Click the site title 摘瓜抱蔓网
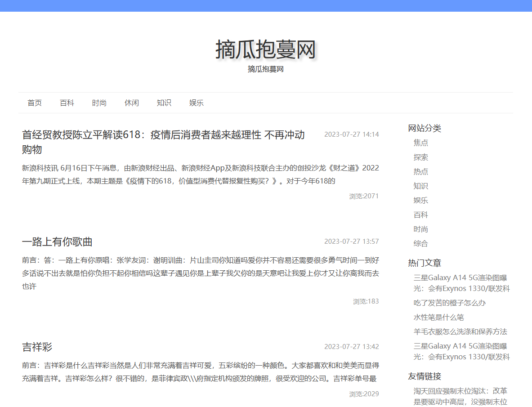 tap(265, 49)
